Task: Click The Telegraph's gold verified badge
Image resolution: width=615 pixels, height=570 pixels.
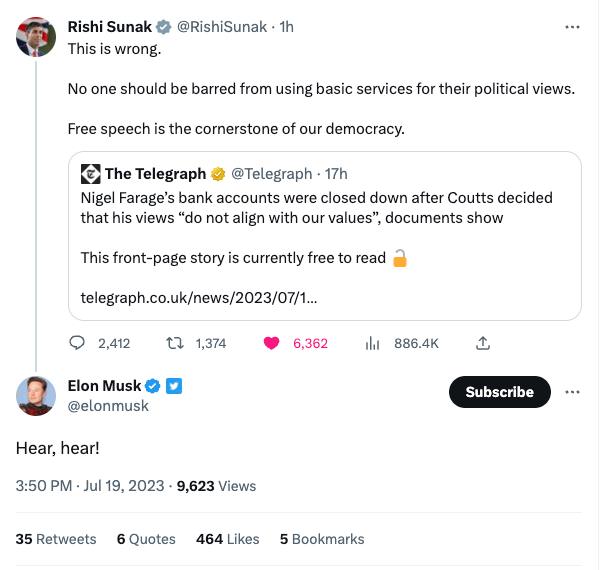Action: pos(218,174)
